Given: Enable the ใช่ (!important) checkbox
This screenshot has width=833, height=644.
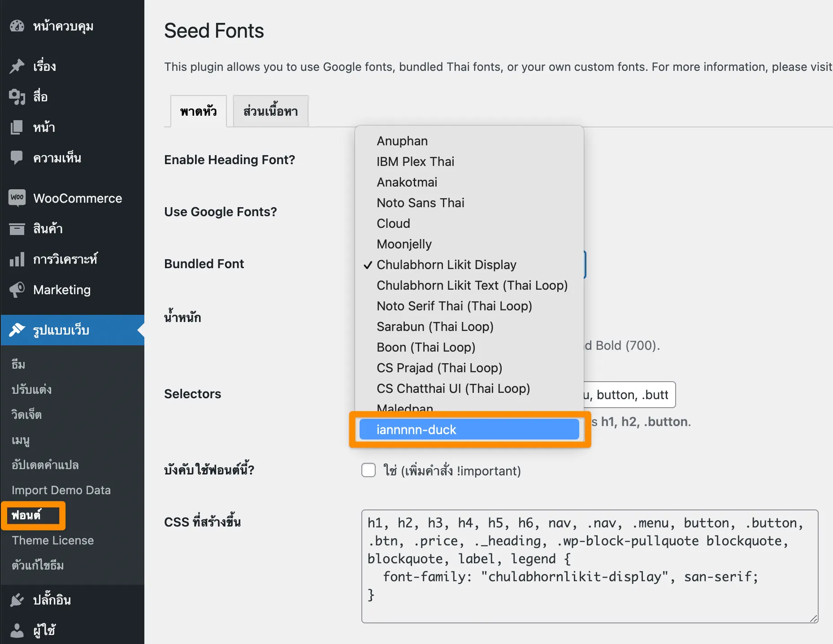Looking at the screenshot, I should 368,470.
